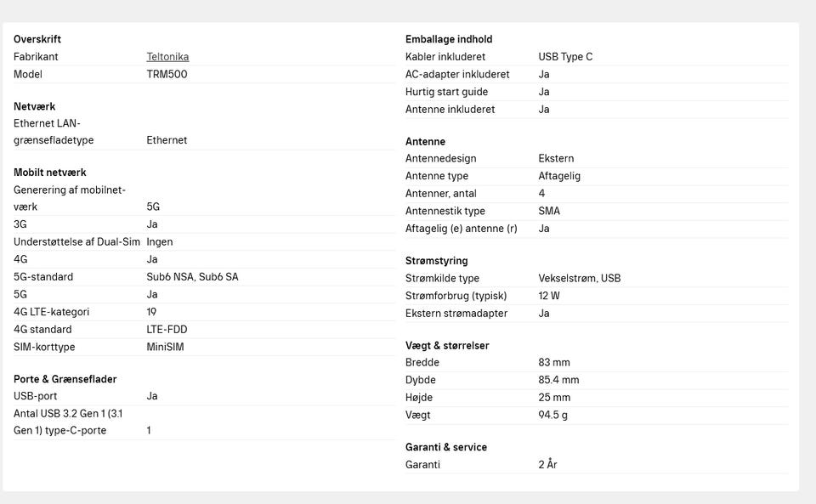The image size is (816, 504).
Task: Click the Vægt & størrelser heading
Action: pyautogui.click(x=447, y=346)
